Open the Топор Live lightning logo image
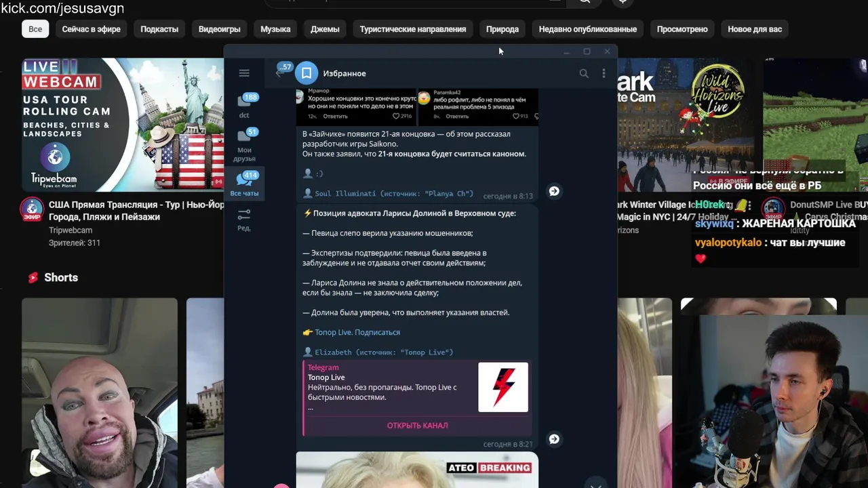This screenshot has width=868, height=488. [x=503, y=387]
